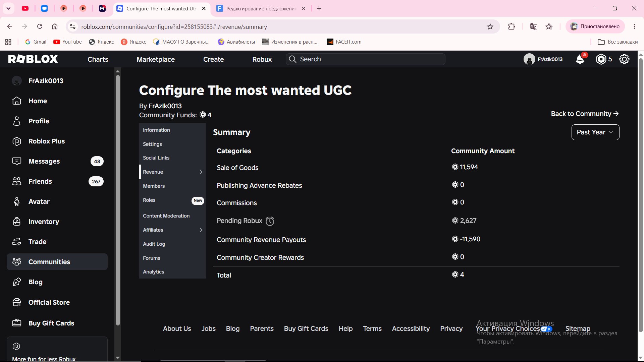This screenshot has width=644, height=362.
Task: Open the notifications bell icon
Action: coord(580,59)
